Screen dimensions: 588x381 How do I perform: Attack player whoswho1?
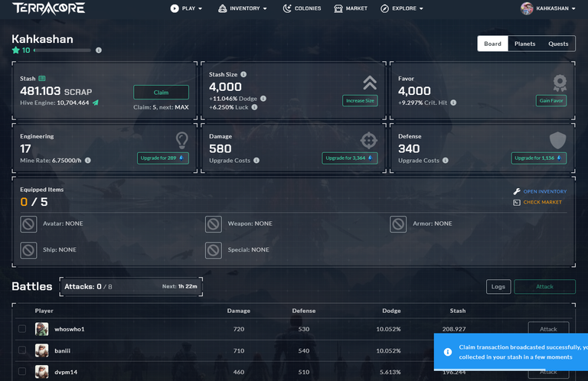548,328
